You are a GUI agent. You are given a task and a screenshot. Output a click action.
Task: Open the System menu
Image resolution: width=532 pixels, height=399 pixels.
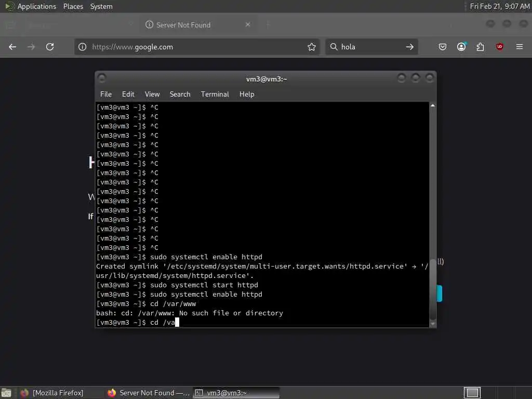(x=101, y=6)
